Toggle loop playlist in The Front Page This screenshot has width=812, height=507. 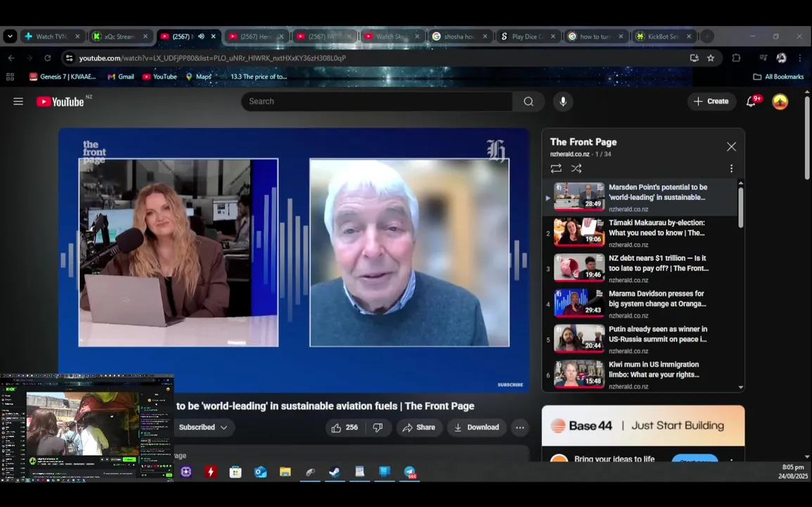[x=556, y=168]
